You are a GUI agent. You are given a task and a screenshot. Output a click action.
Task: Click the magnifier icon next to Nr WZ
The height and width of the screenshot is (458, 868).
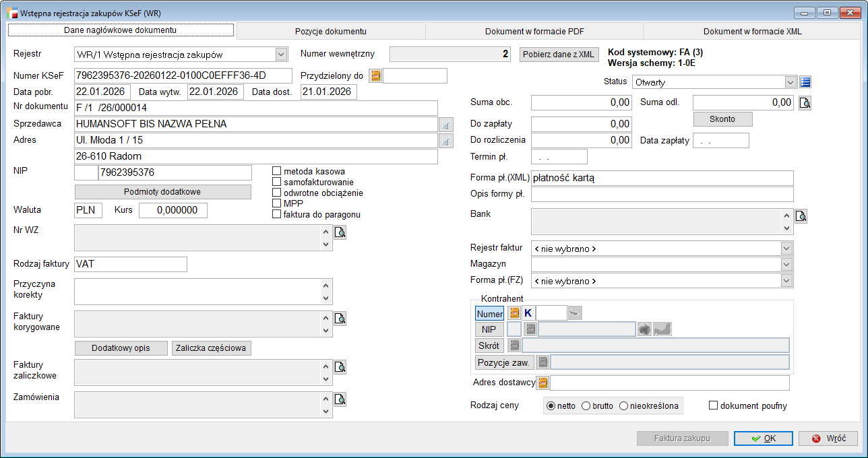[340, 233]
